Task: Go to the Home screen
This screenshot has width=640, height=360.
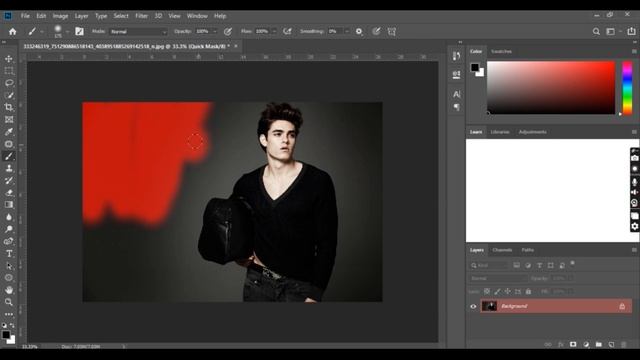Action: [13, 31]
